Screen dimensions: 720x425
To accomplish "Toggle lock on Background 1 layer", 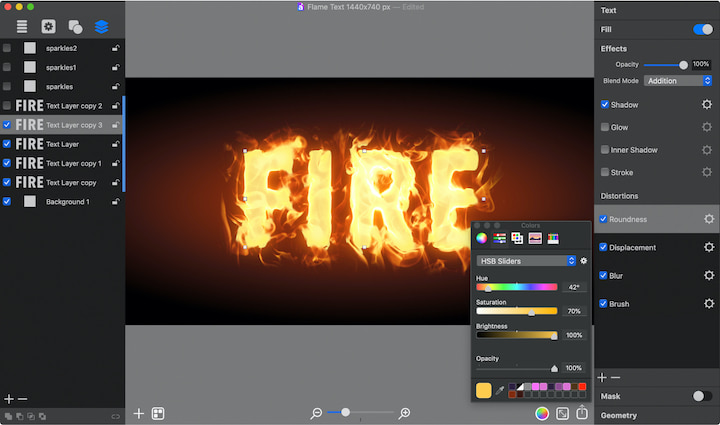I will 116,201.
